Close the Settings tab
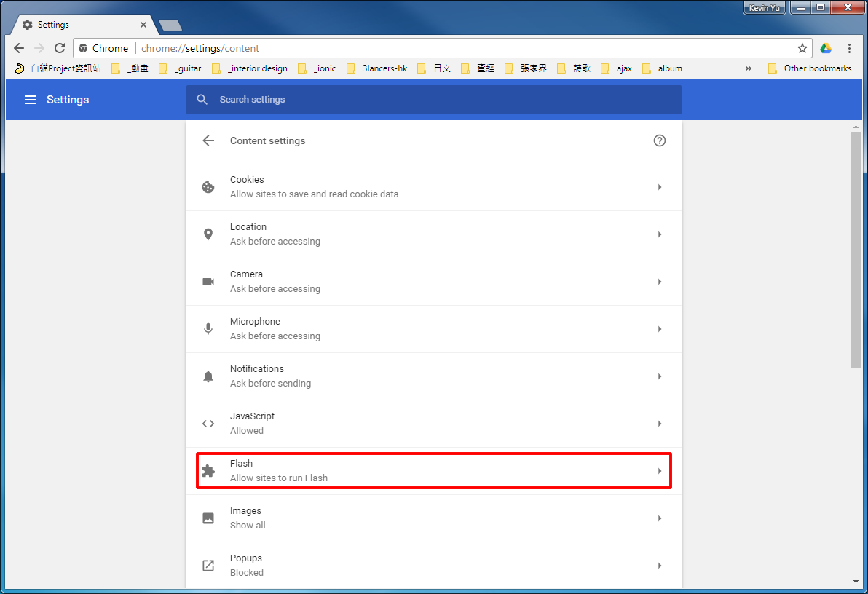Image resolution: width=868 pixels, height=594 pixels. click(143, 25)
